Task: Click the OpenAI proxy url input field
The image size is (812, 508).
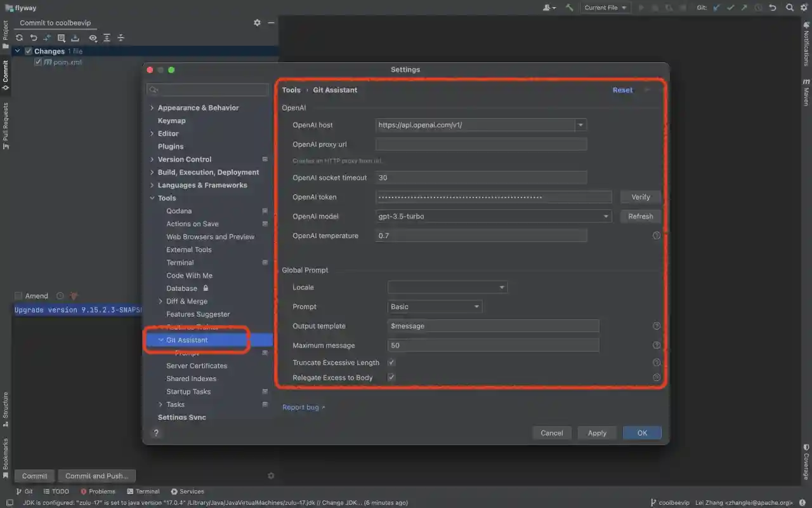Action: coord(481,145)
